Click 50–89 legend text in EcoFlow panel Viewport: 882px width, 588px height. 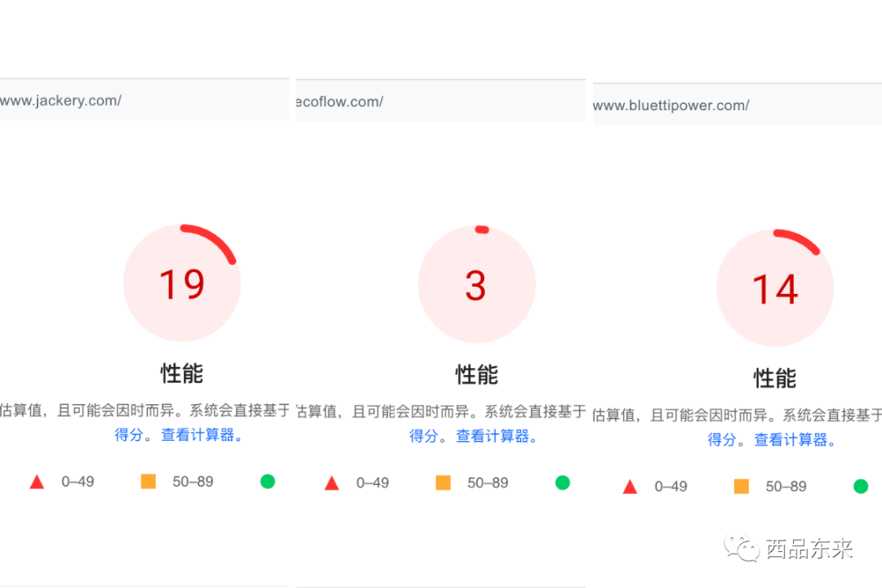[488, 483]
